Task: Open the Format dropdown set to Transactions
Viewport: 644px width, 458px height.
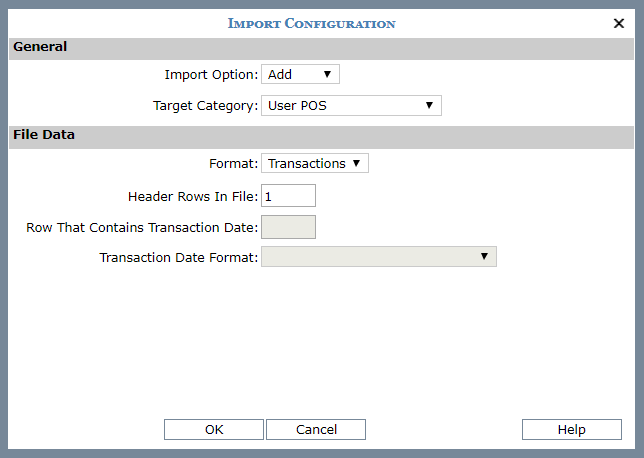Action: (314, 163)
